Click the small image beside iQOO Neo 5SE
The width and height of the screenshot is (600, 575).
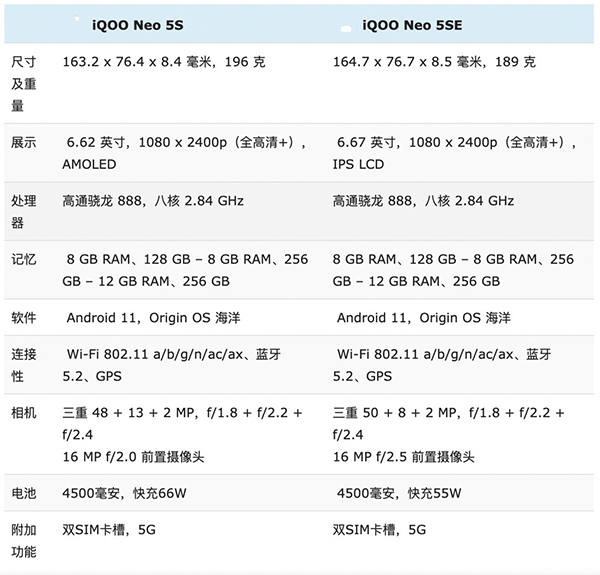tap(345, 23)
